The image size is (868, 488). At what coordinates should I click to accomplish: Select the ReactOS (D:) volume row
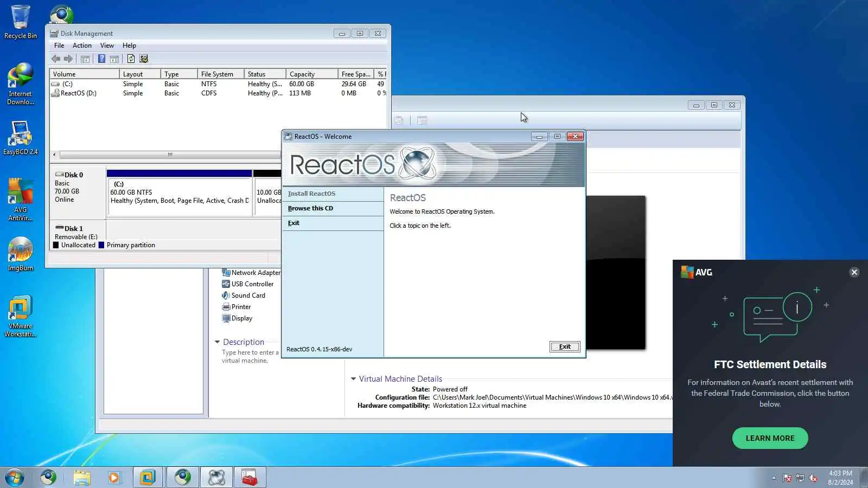point(218,93)
